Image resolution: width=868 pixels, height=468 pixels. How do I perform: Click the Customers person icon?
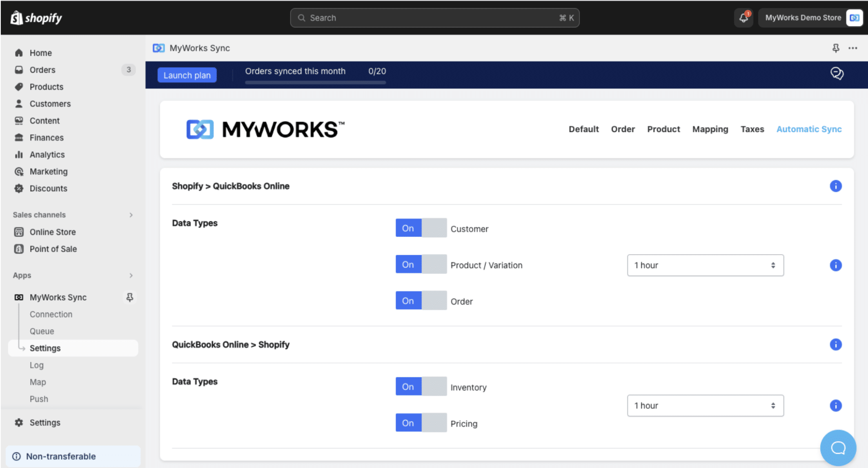(19, 104)
